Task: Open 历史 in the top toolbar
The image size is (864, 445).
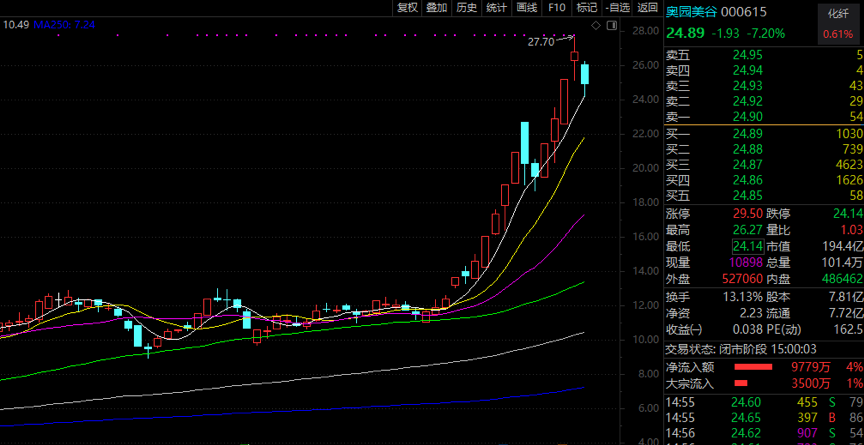Action: (x=466, y=7)
